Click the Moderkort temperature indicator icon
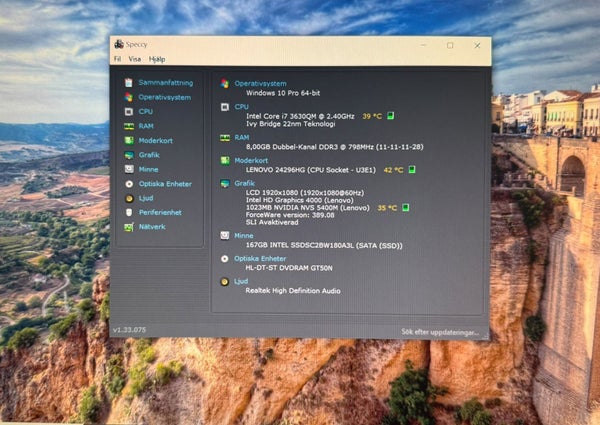 pyautogui.click(x=412, y=169)
